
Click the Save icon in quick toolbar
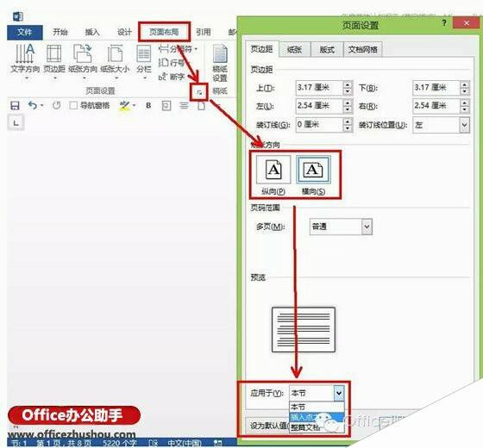[x=15, y=105]
